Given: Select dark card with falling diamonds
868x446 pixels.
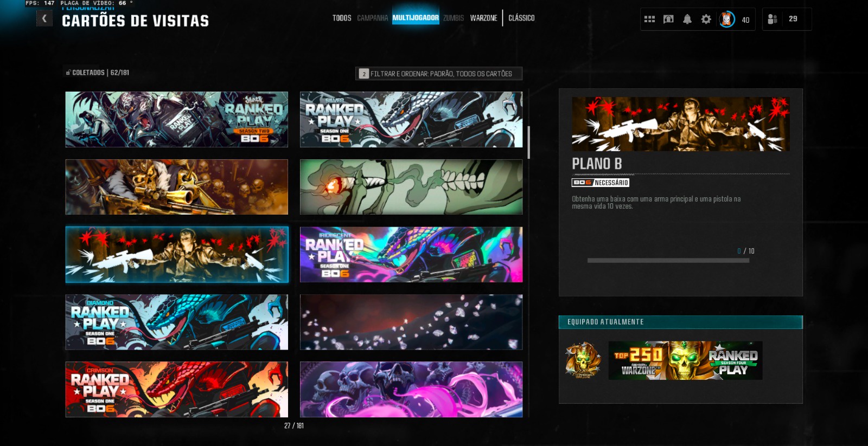Looking at the screenshot, I should tap(411, 322).
